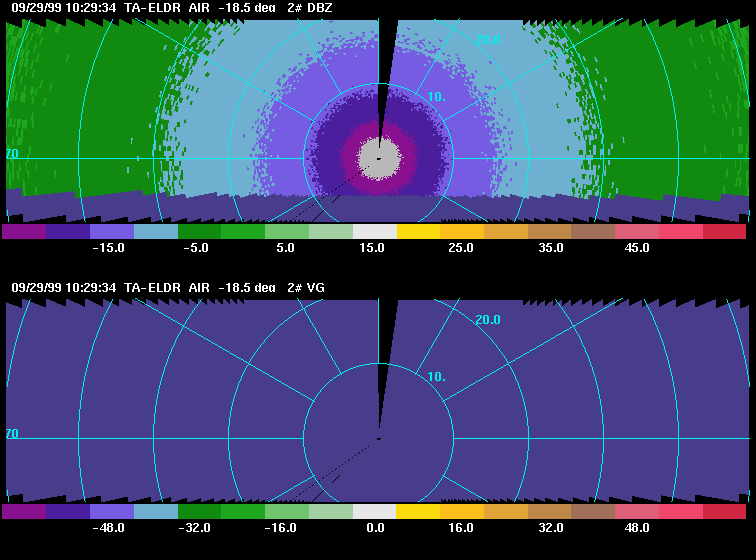The height and width of the screenshot is (560, 756).
Task: Click the white swatch above 0.0 in VG bar
Action: pyautogui.click(x=375, y=511)
